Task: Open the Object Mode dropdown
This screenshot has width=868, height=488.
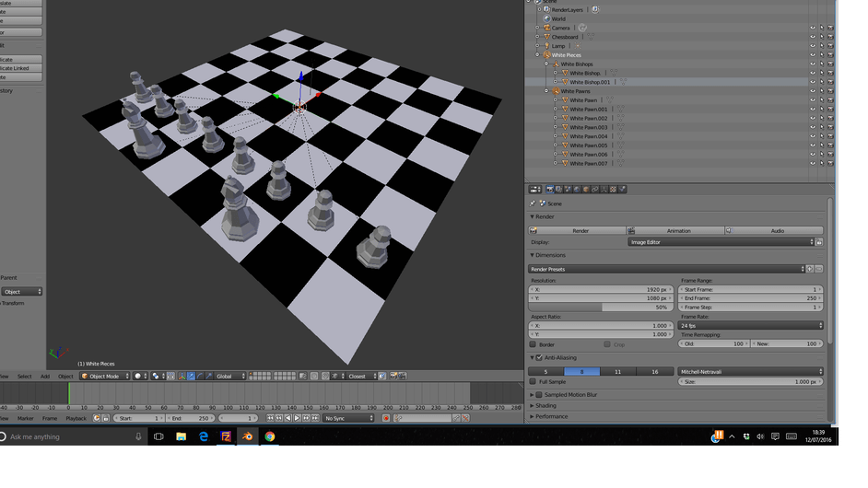Action: tap(105, 376)
